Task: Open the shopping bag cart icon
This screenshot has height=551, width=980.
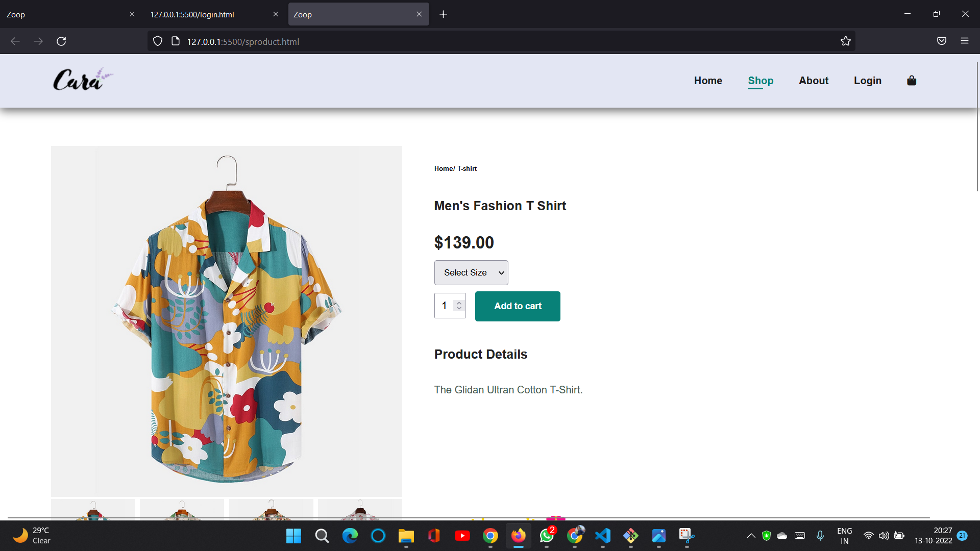Action: click(x=912, y=81)
